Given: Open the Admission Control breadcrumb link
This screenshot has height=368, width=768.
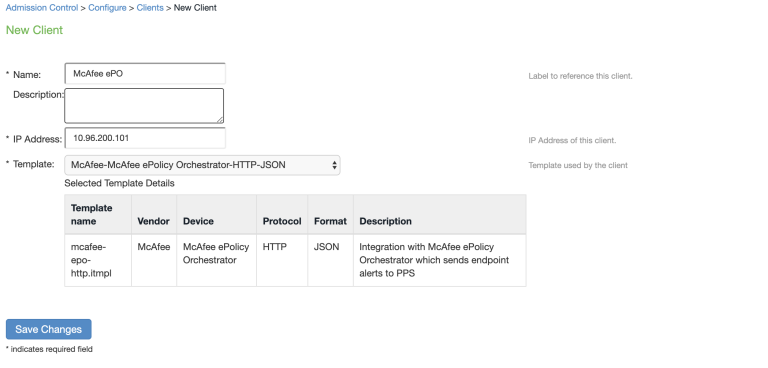Looking at the screenshot, I should (42, 8).
